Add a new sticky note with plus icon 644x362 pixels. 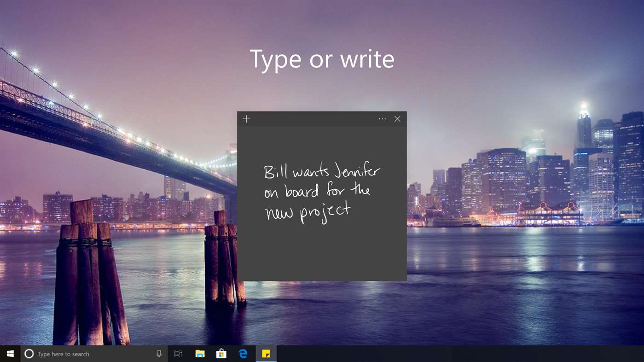(246, 119)
